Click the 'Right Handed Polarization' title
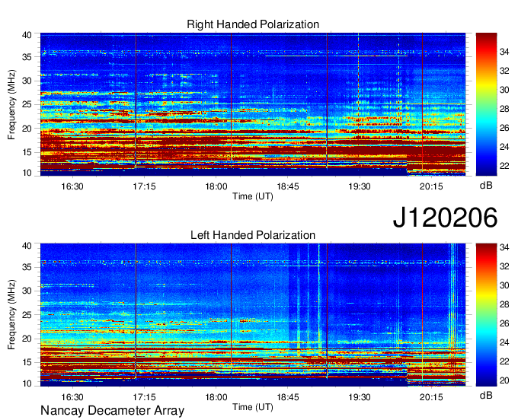Screen dimensions: 518x420 pyautogui.click(x=253, y=24)
